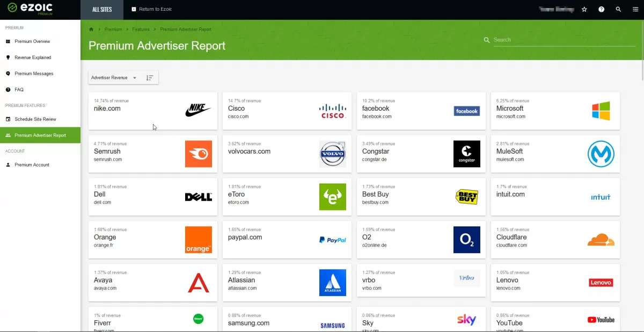Click the MuleSoft blue logo
Viewport: 644px width, 332px height.
[601, 154]
